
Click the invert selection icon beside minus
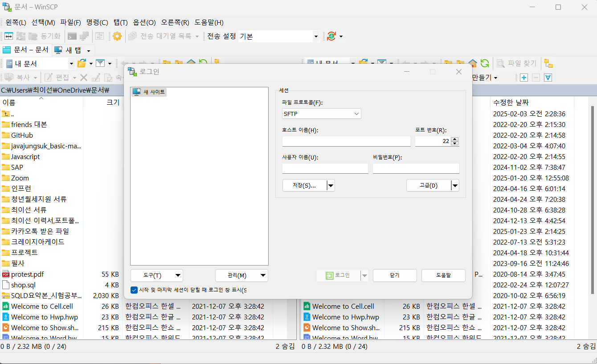pos(548,78)
